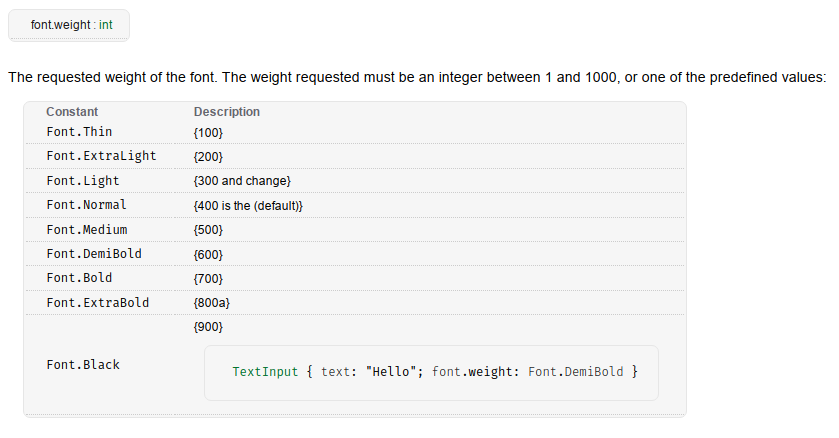839x438 pixels.
Task: Click "Hello" string in the code example
Action: [391, 372]
